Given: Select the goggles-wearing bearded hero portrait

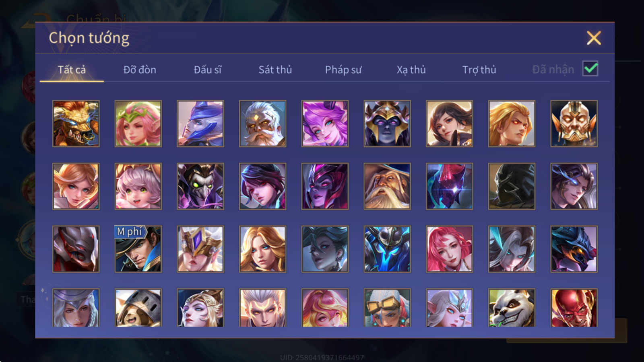Looking at the screenshot, I should click(x=387, y=307).
